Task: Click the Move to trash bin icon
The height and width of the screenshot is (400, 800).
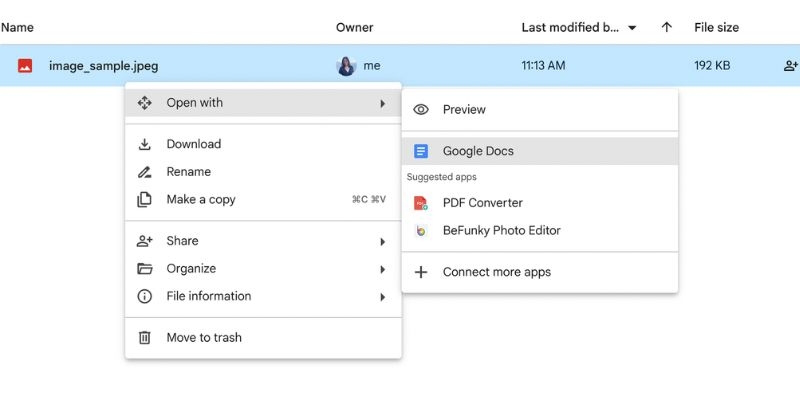Action: pos(144,338)
